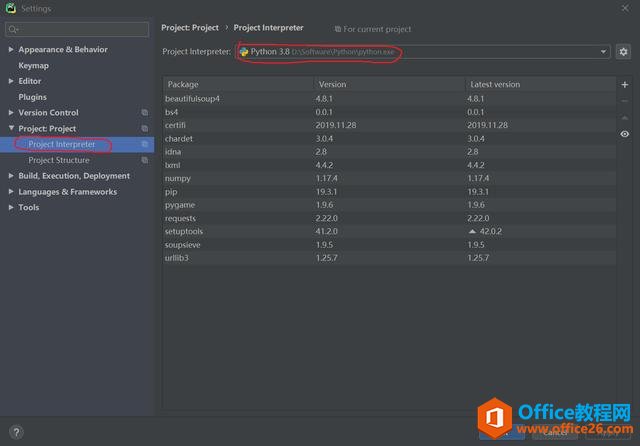The height and width of the screenshot is (446, 640).
Task: Click copy icon beside Version Control
Action: pos(144,112)
